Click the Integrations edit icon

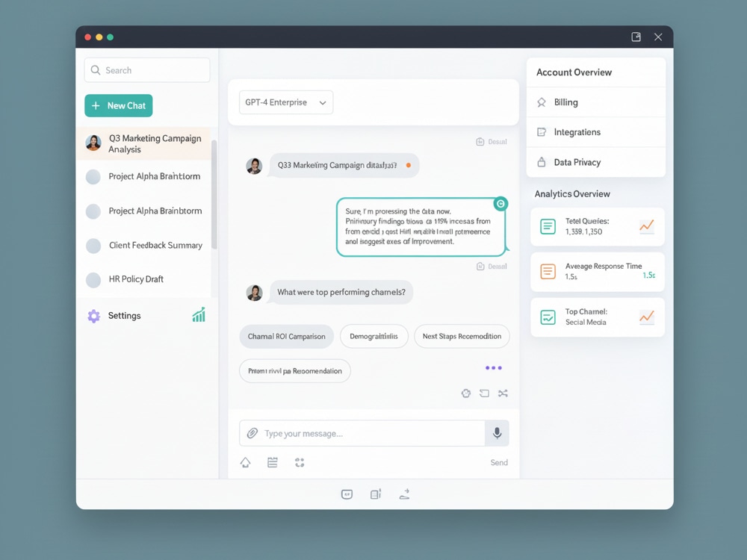coord(541,132)
